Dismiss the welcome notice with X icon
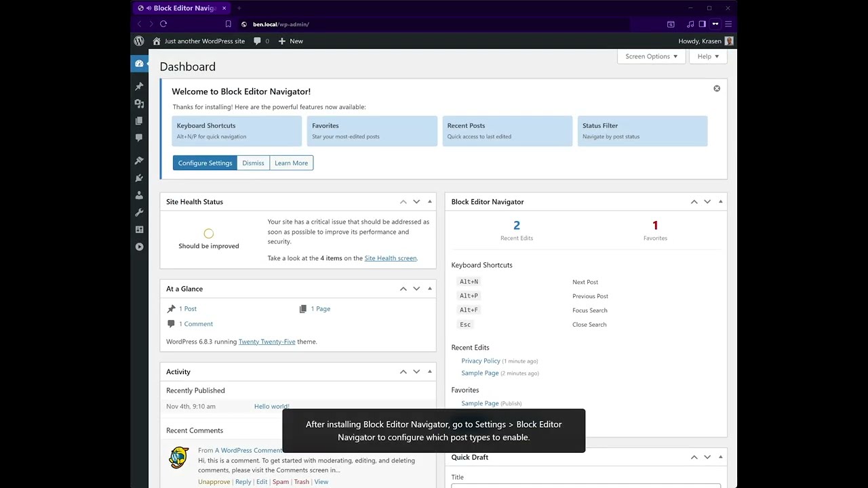Screen dimensions: 868x488 (x=717, y=89)
